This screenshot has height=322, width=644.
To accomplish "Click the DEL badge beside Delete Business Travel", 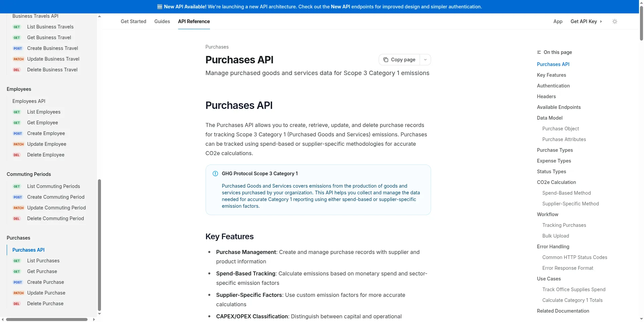I will tap(16, 70).
